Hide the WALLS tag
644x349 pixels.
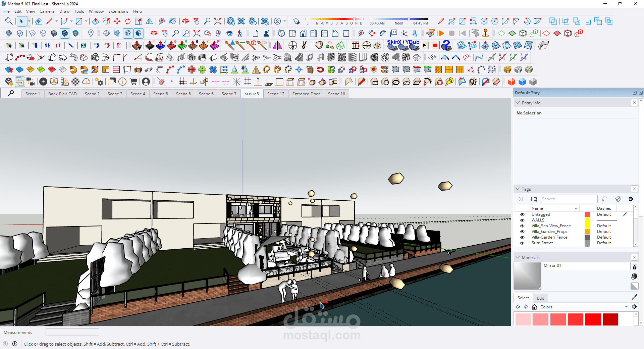pyautogui.click(x=522, y=220)
